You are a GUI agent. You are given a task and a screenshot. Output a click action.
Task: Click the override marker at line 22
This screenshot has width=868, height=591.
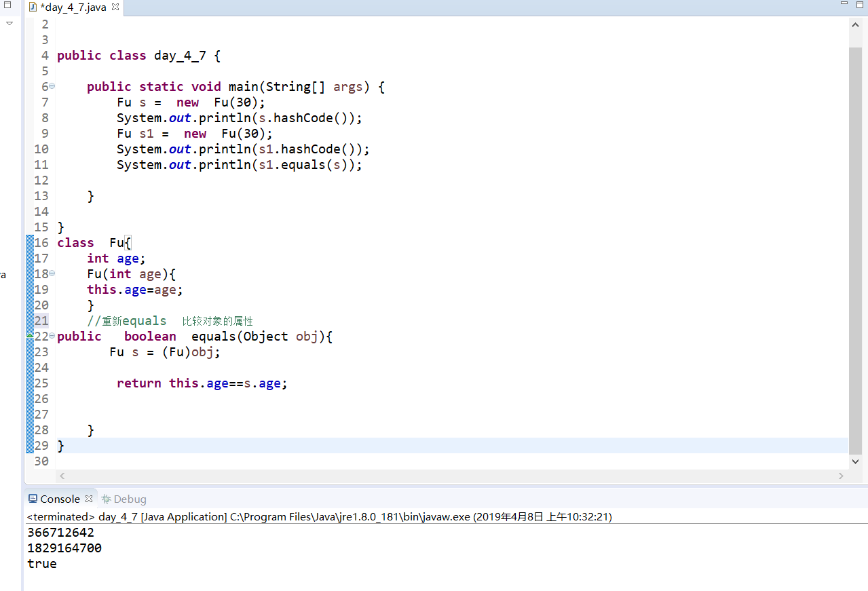(x=30, y=336)
